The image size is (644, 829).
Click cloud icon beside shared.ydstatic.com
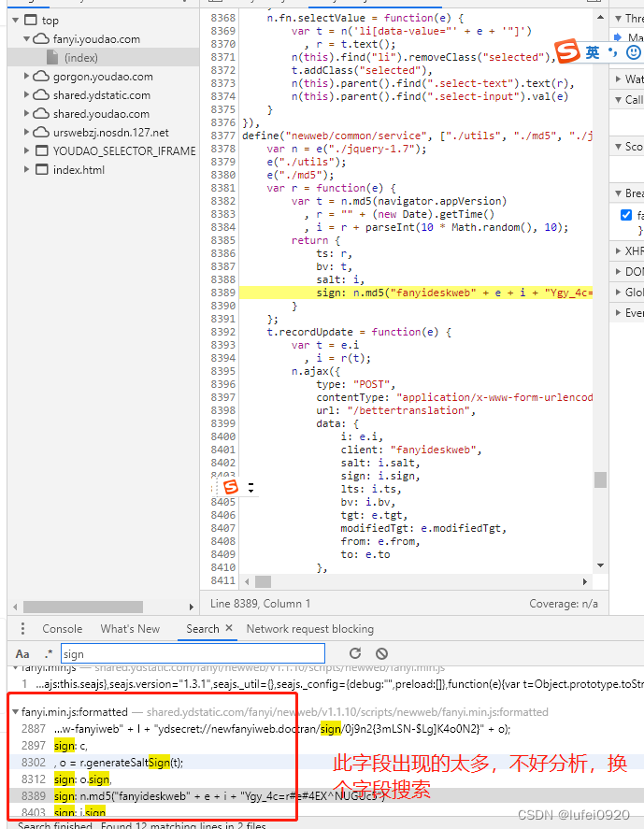[41, 94]
